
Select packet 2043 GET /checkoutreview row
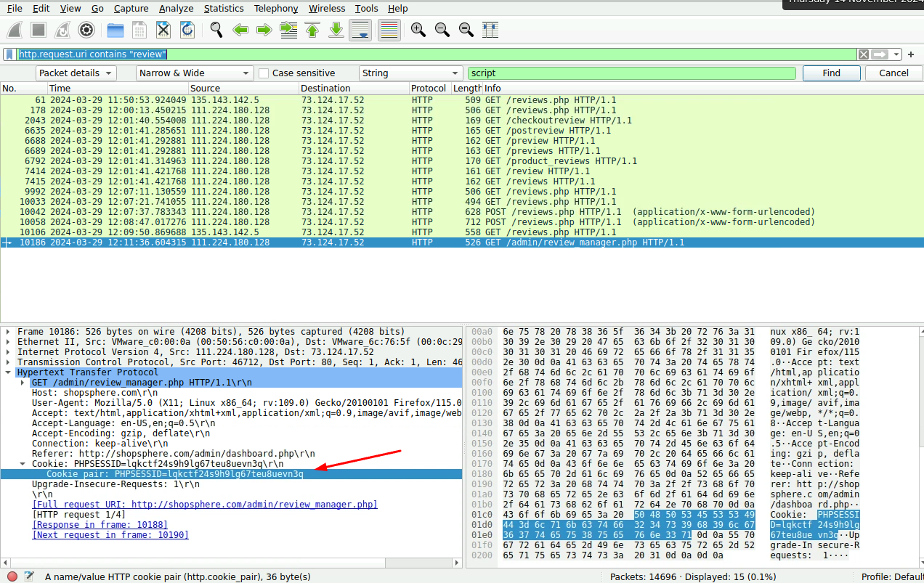(462, 121)
